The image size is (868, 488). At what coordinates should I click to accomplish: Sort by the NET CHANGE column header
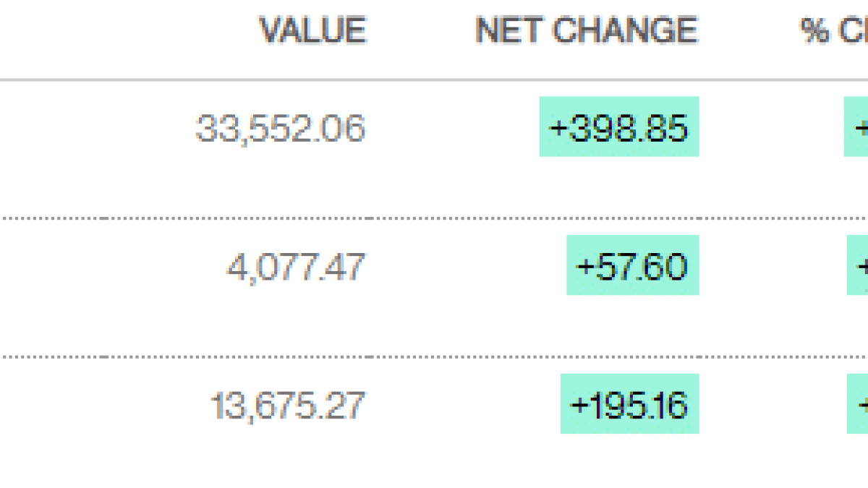point(586,31)
